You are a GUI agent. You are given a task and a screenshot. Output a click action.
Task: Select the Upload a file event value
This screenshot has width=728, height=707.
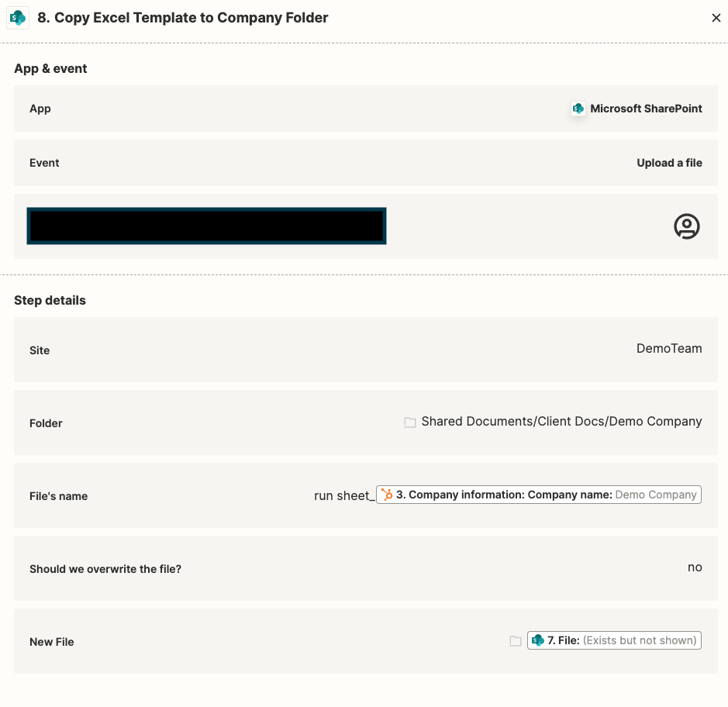point(669,163)
